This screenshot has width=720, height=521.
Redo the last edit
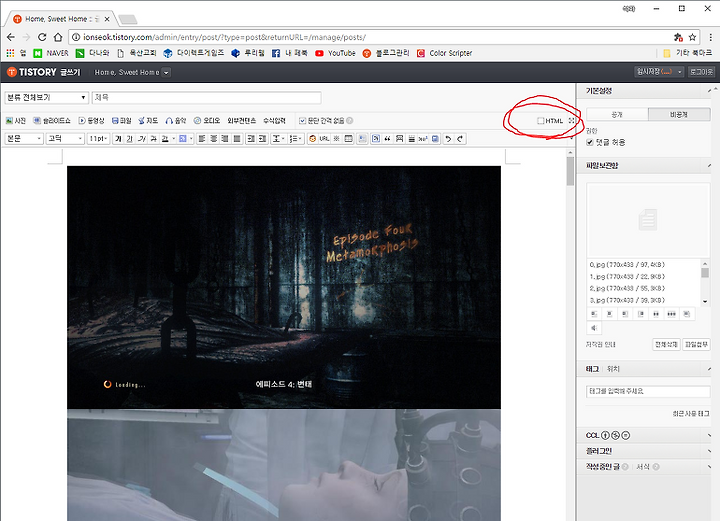(x=460, y=139)
